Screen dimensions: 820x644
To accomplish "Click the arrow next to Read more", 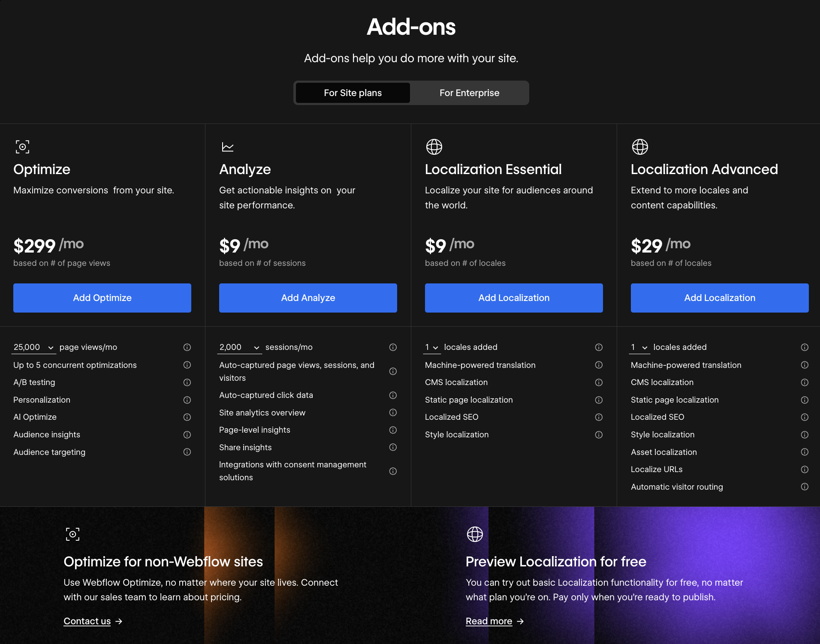I will pyautogui.click(x=520, y=621).
